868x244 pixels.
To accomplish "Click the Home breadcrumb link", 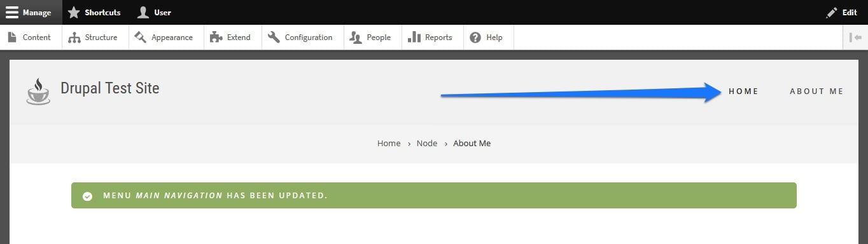I will coord(389,144).
